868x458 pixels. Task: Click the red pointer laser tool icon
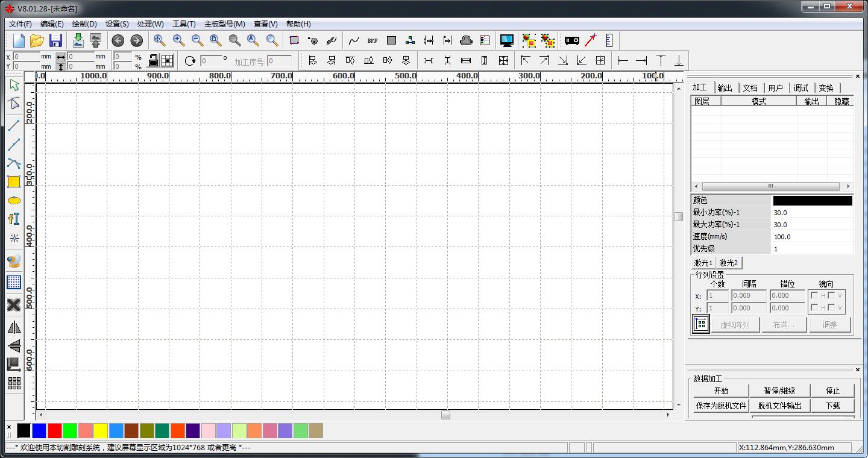click(591, 40)
